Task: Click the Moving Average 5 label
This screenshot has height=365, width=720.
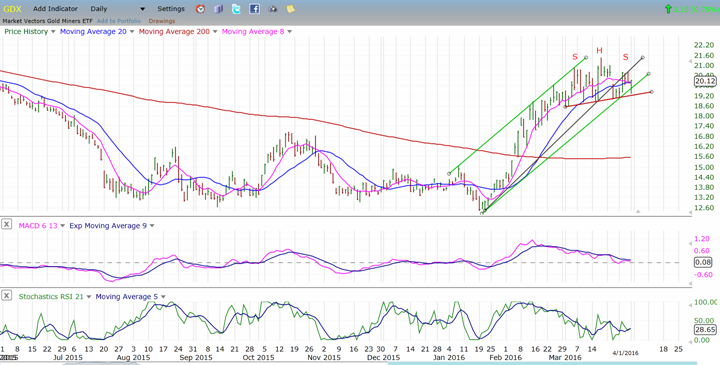Action: point(127,297)
